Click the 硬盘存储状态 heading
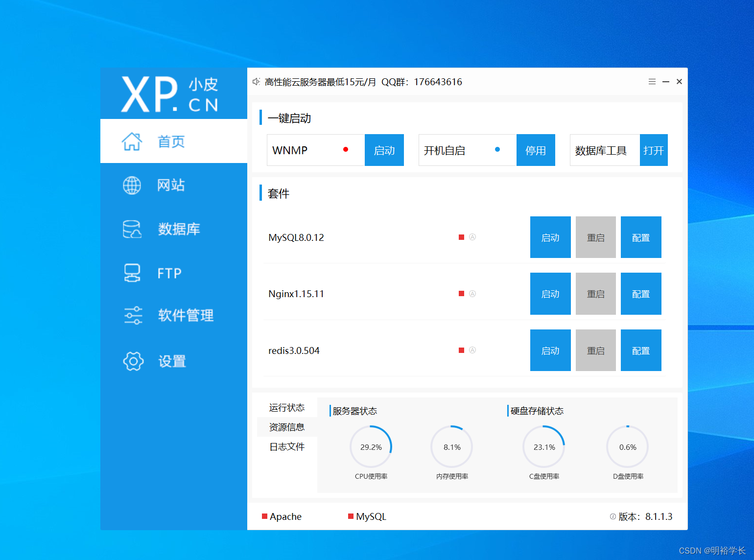Viewport: 754px width, 560px height. 537,411
